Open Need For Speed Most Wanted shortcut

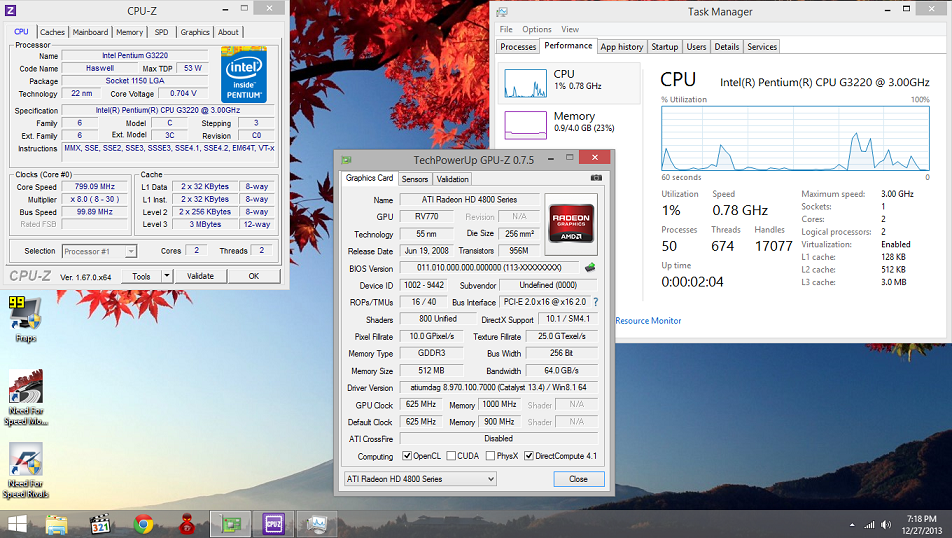click(x=26, y=397)
